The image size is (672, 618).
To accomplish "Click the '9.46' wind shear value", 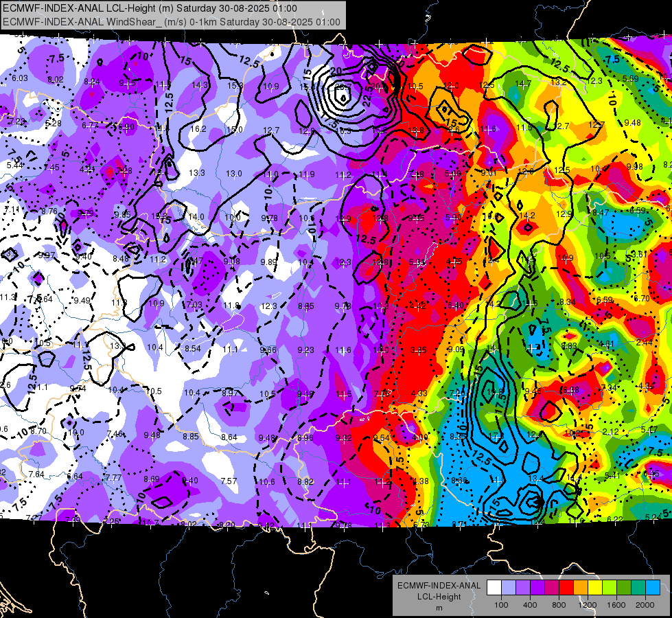I will [533, 391].
